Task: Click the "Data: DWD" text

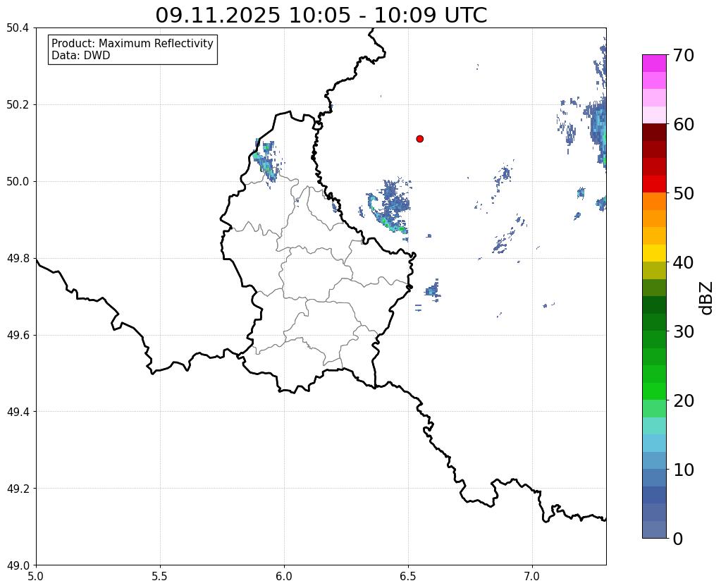Action: (81, 56)
